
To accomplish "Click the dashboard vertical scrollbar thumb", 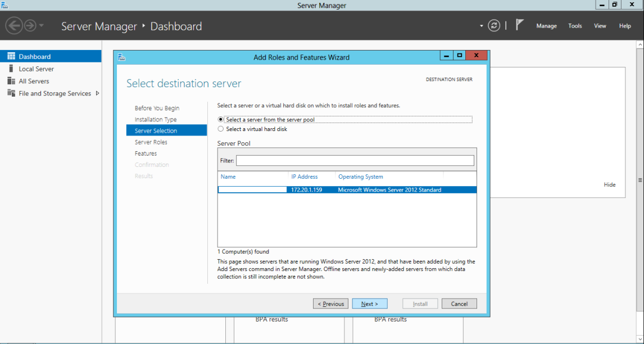I will [640, 180].
